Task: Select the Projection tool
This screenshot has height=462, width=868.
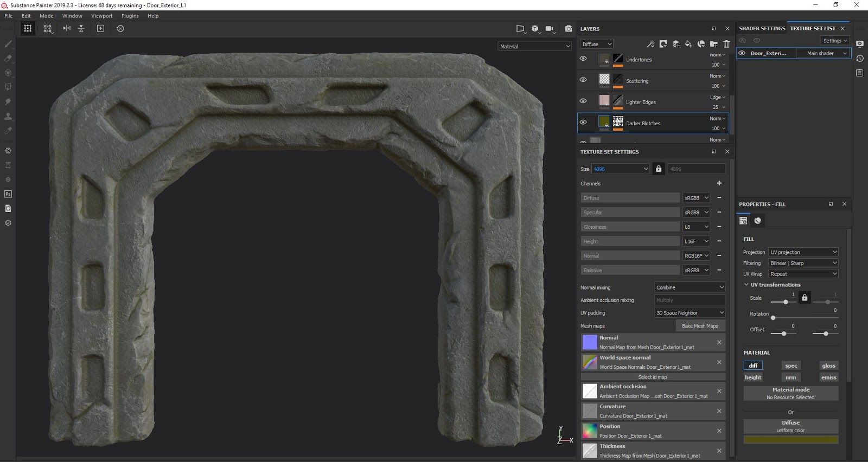Action: coord(8,73)
